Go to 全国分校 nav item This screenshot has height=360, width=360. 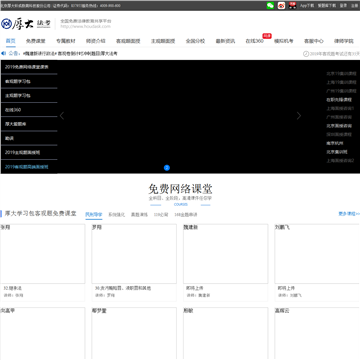tap(195, 41)
